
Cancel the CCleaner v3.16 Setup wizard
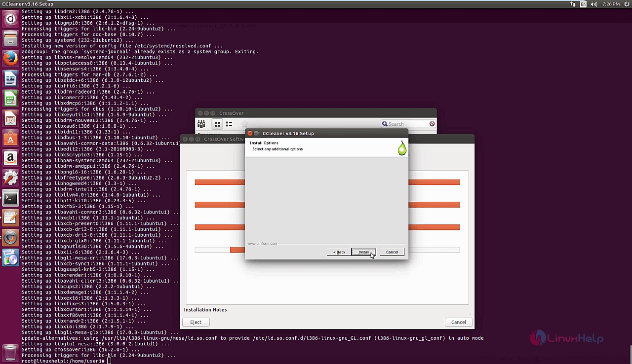tap(392, 252)
